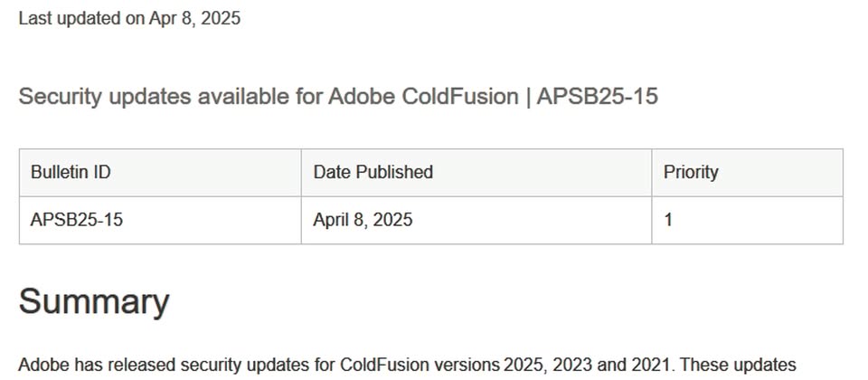Click the APSB25-15 table cell
Image resolution: width=868 pixels, height=380 pixels.
tap(160, 220)
